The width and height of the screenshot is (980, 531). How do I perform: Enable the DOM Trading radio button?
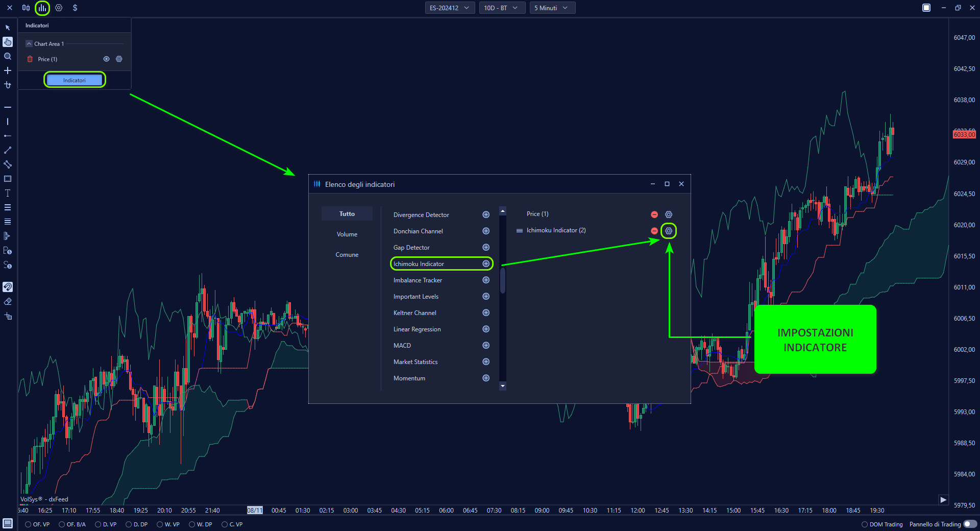pyautogui.click(x=865, y=524)
